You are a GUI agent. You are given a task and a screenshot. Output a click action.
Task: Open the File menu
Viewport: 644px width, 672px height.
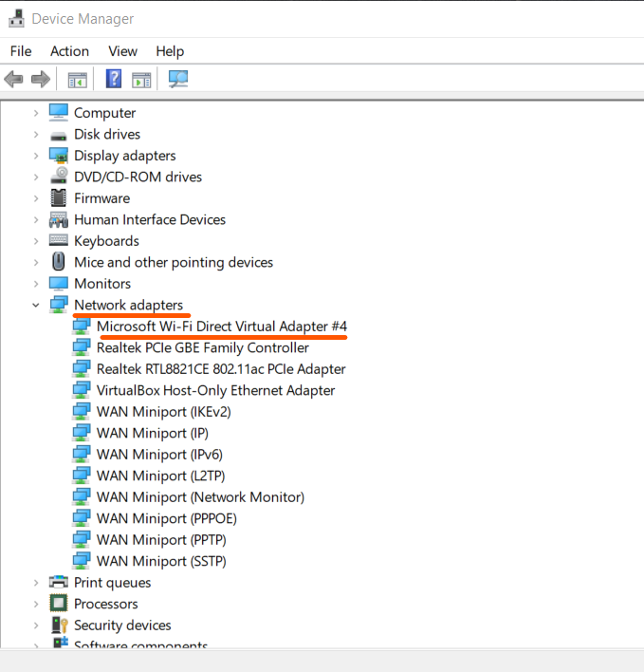coord(21,51)
